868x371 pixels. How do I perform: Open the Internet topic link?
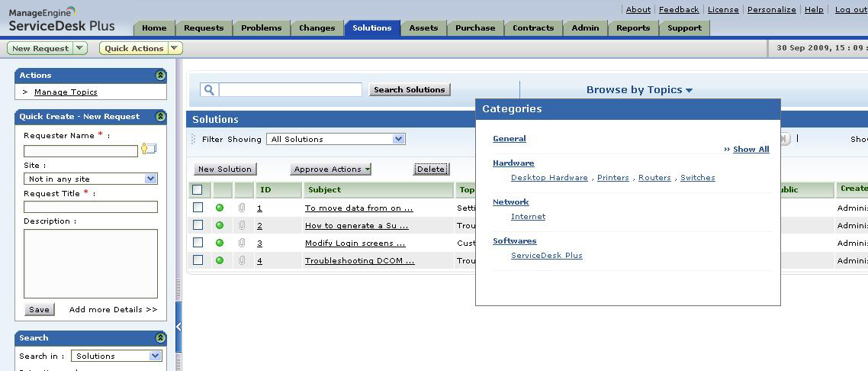[x=528, y=217]
